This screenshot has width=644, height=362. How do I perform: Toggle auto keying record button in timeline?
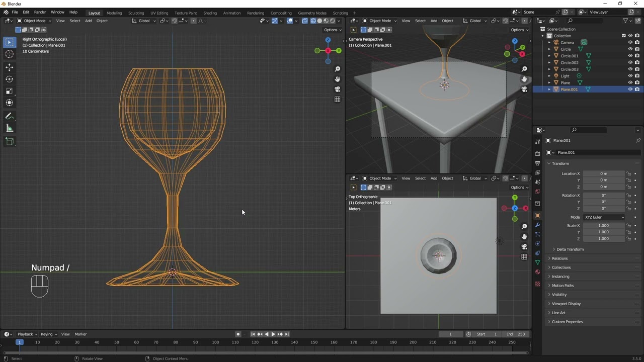[238, 334]
